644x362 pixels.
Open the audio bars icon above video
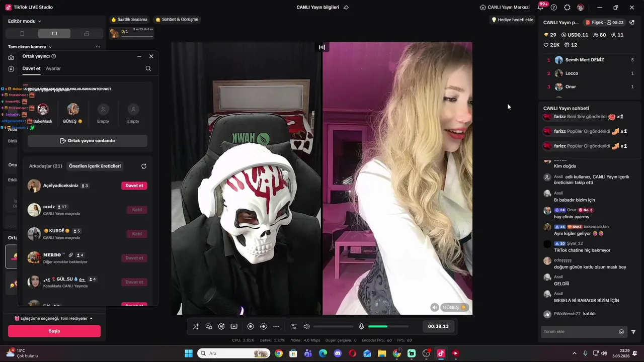tap(322, 47)
